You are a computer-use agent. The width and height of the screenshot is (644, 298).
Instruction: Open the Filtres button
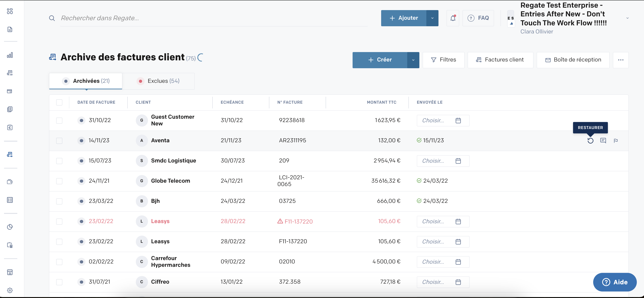[443, 60]
